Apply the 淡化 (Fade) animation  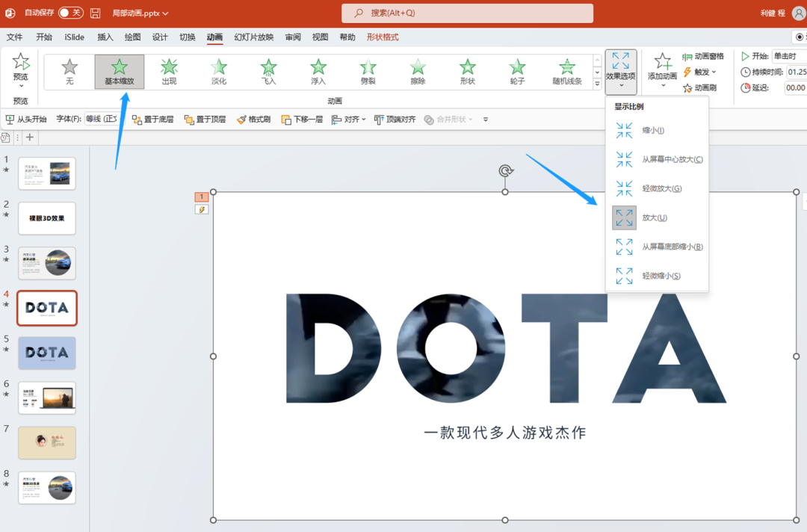coord(219,72)
